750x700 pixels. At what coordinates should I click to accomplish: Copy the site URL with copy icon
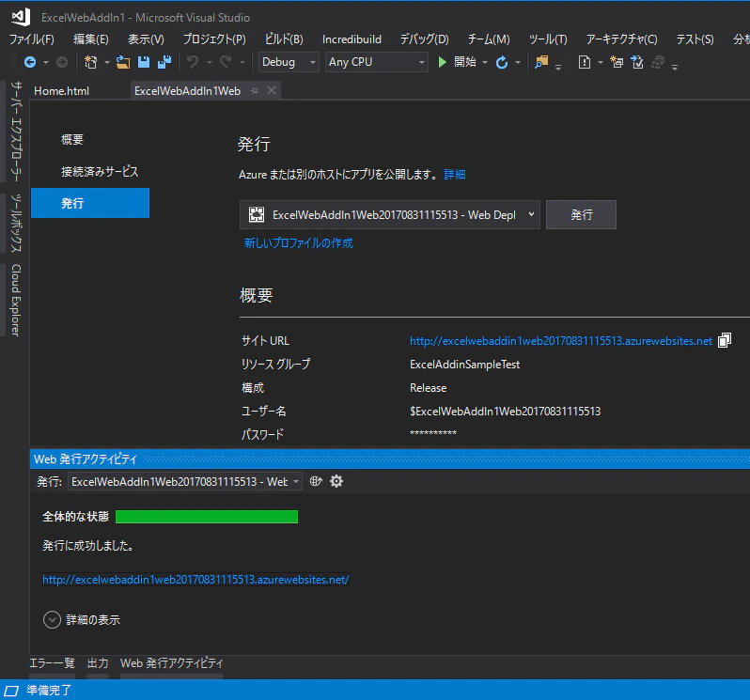(725, 340)
